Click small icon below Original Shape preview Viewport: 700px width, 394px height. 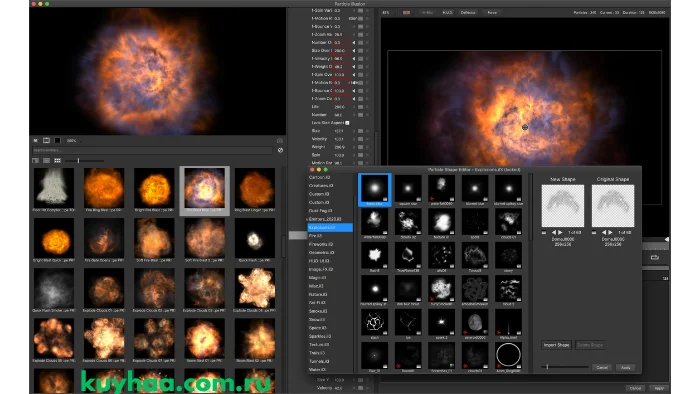coord(594,232)
